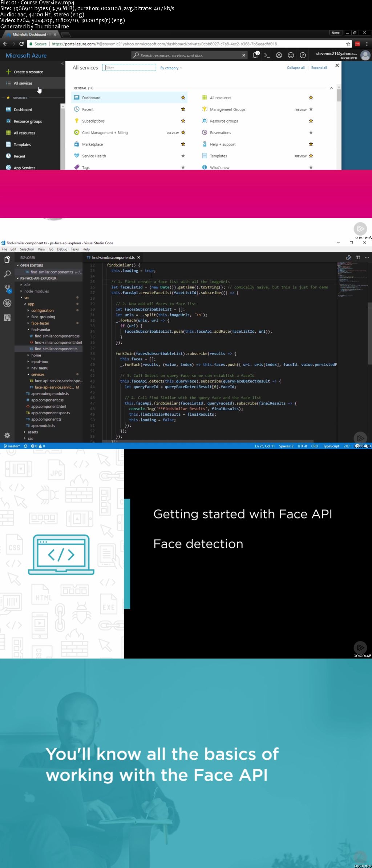
Task: Go back in Chrome browser
Action: click(x=5, y=44)
